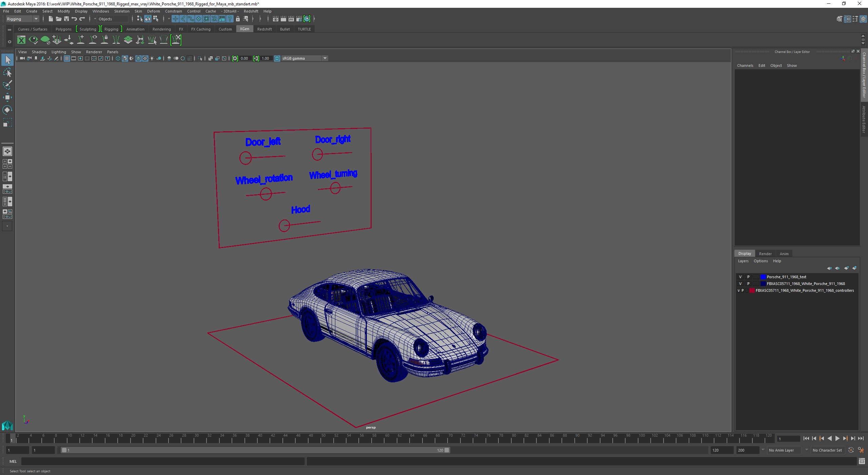Activate the Scale tool
The image size is (868, 475).
(7, 122)
